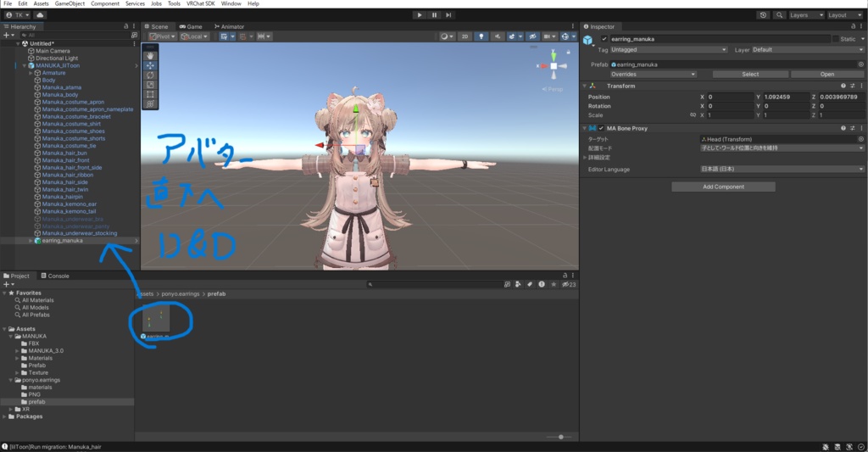The height and width of the screenshot is (452, 868).
Task: Switch to the Game tab
Action: [x=191, y=26]
